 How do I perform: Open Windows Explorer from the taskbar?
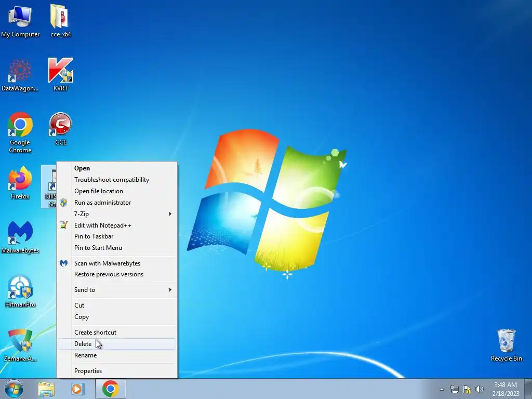point(46,389)
